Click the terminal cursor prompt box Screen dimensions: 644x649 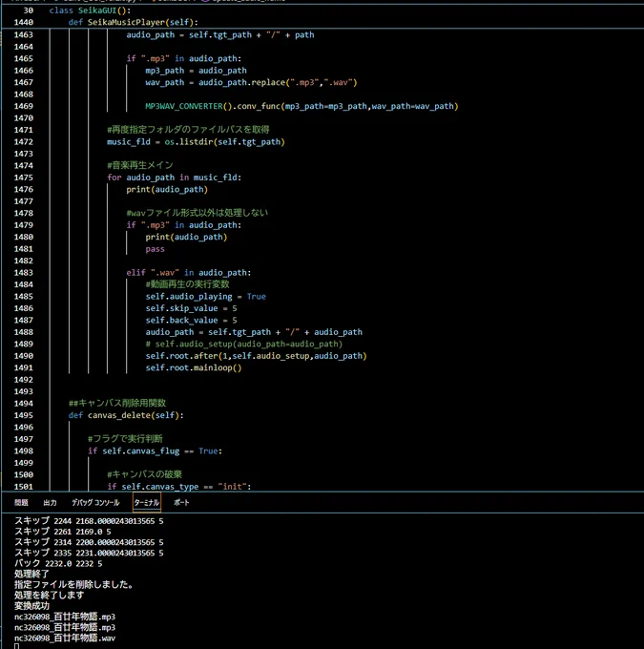(16, 646)
